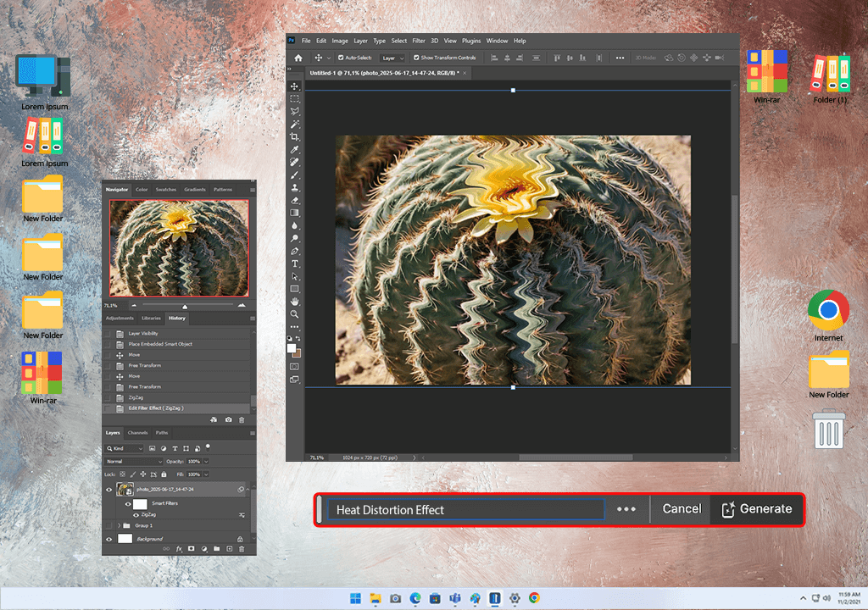Click the foreground color swatch
Screen dimensions: 868x610
(x=292, y=347)
